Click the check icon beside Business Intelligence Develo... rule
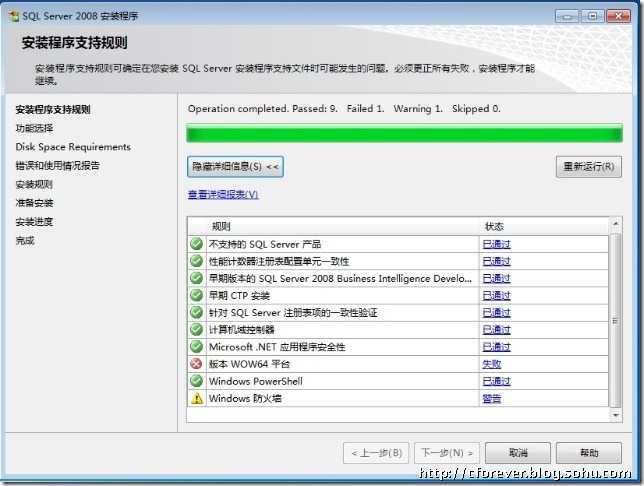 tap(197, 278)
